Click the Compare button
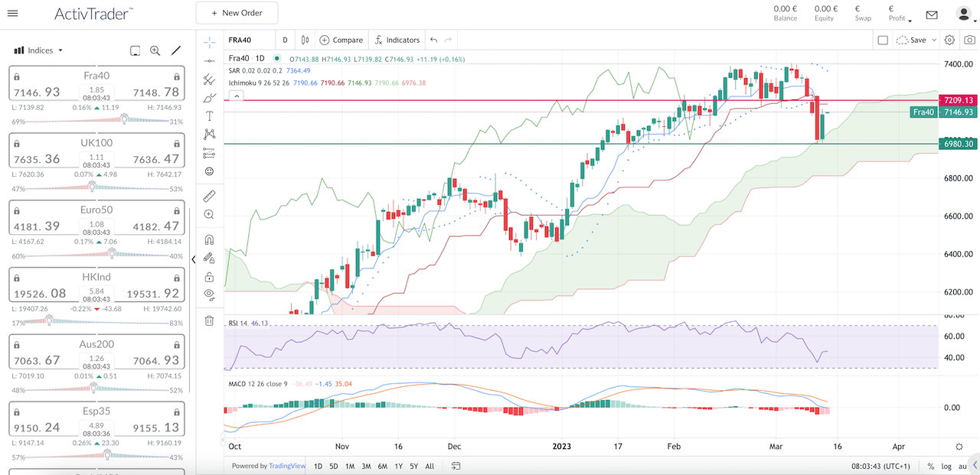Viewport: 980px width, 475px height. coord(341,40)
